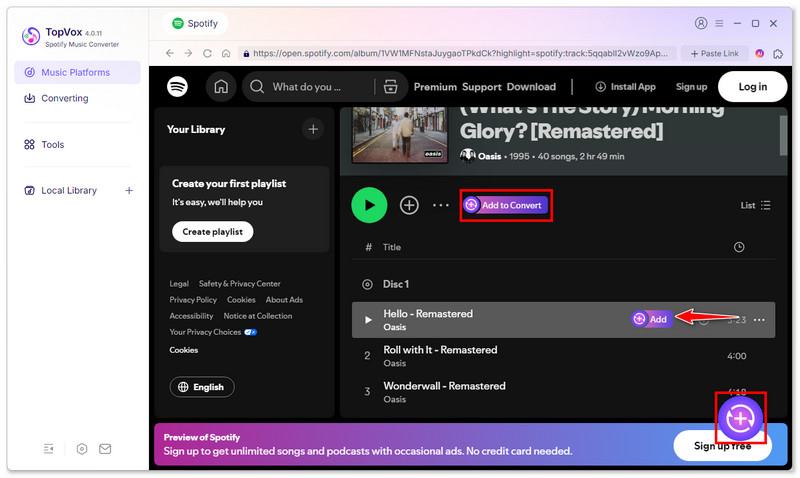Screen dimensions: 800x478
Task: Open Safety & Privacy Center link
Action: coord(240,284)
